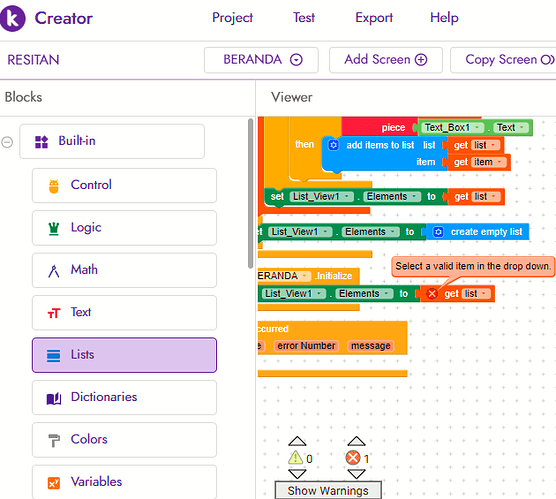This screenshot has height=499, width=556.
Task: Open the BERANDA screen dropdown
Action: pos(261,60)
